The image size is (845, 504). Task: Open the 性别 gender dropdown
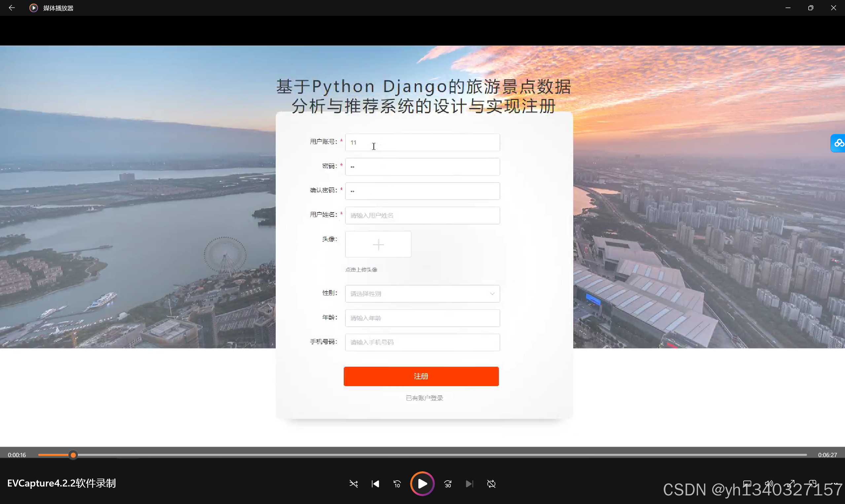coord(422,294)
